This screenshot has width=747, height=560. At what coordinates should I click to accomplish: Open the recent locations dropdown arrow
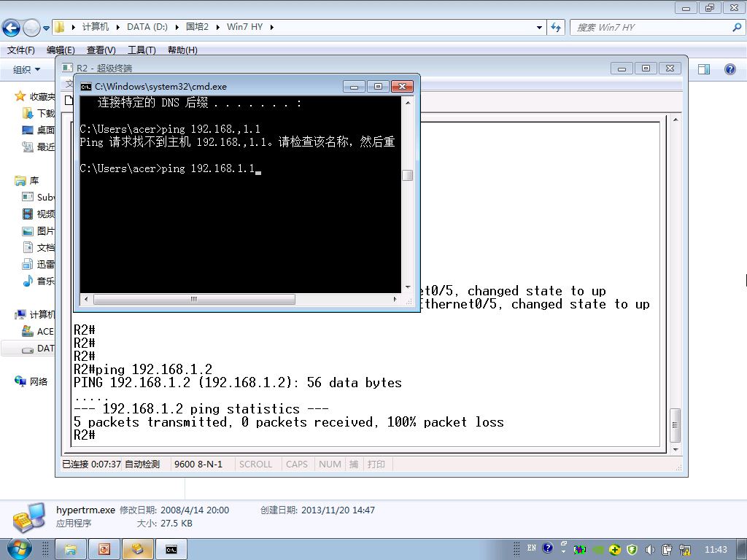click(46, 28)
